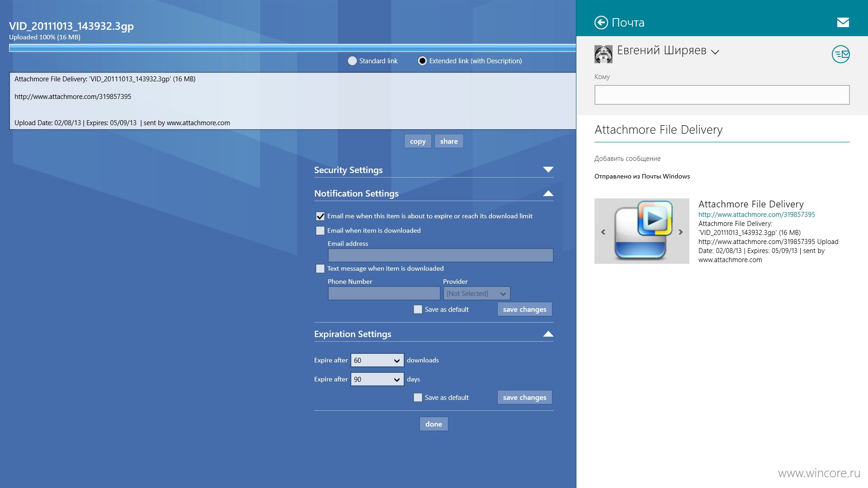Click the Uploaded 100% (16 MB) status text
Viewport: 868px width, 488px height.
pyautogui.click(x=45, y=38)
